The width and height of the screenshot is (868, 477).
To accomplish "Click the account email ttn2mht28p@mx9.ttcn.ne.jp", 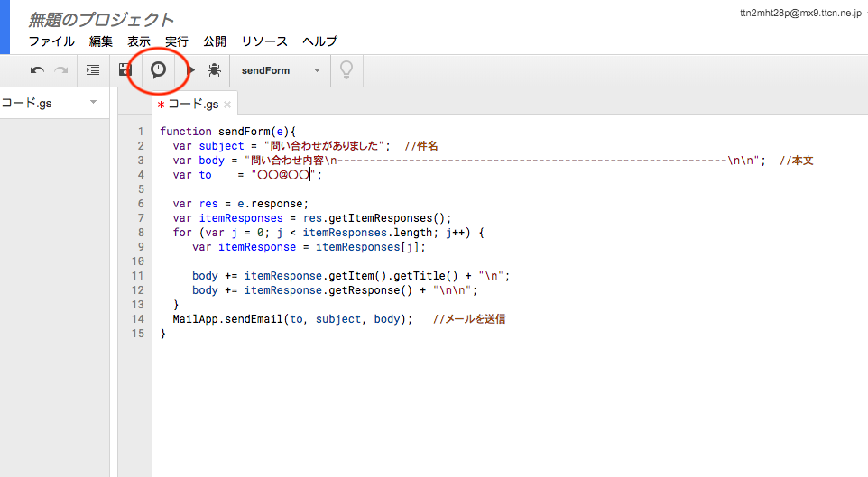I will tap(801, 14).
